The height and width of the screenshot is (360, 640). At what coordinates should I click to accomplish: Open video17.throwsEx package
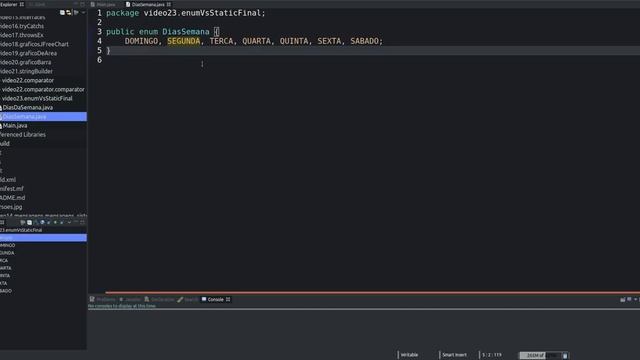tap(22, 35)
